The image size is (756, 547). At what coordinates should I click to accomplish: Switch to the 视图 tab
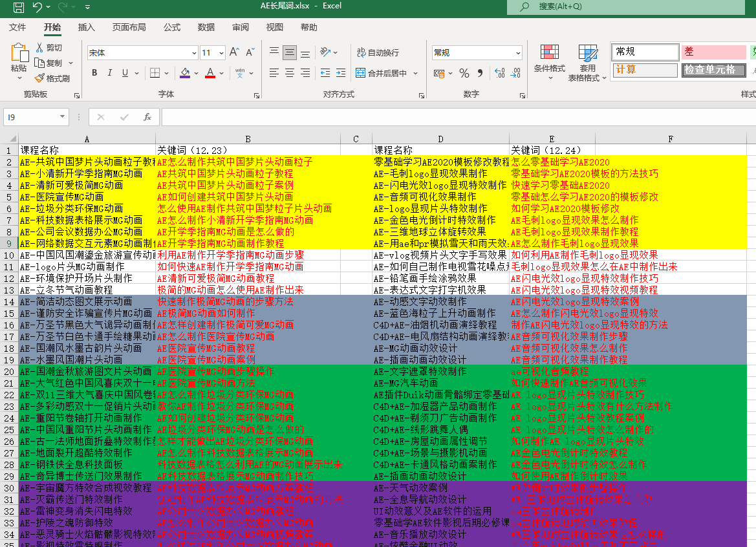point(274,27)
